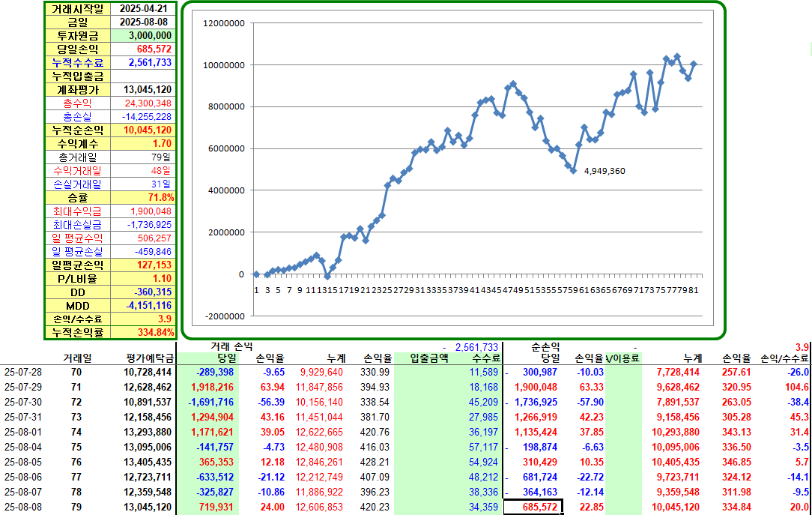Select the 승률 value 71.8%
This screenshot has width=812, height=515.
[143, 197]
